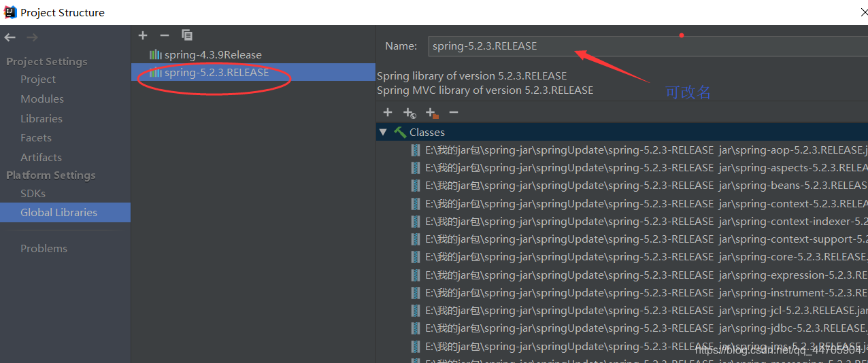
Task: Select Global Libraries in sidebar
Action: [65, 212]
